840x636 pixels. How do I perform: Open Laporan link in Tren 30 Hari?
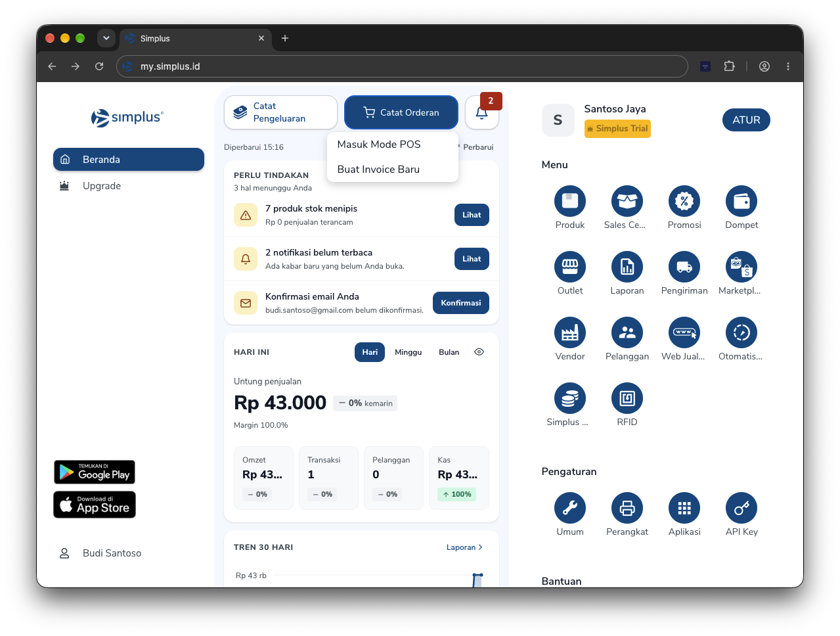coord(464,547)
